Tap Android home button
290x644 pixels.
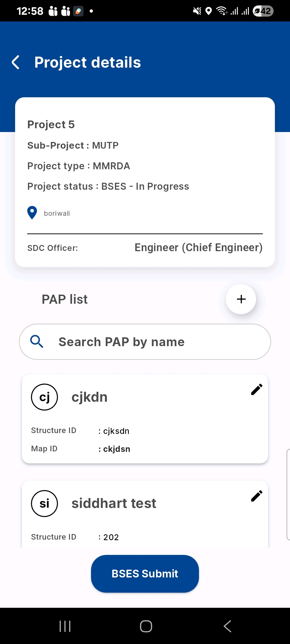coord(146,626)
